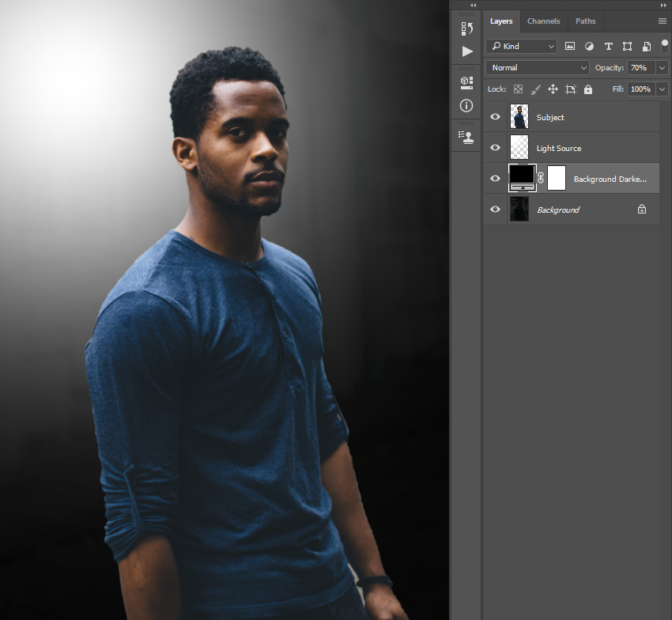Open the Normal blend mode dropdown
This screenshot has width=672, height=620.
(x=538, y=68)
